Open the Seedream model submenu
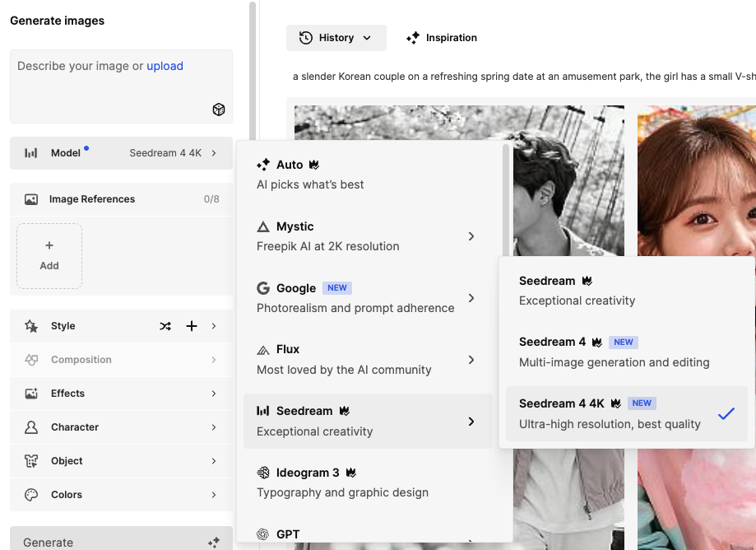 (x=369, y=422)
